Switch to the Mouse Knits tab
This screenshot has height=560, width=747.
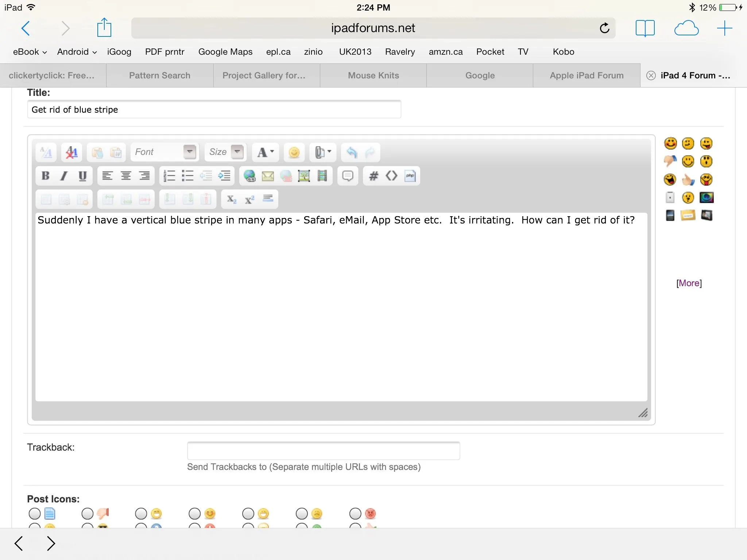tap(373, 75)
